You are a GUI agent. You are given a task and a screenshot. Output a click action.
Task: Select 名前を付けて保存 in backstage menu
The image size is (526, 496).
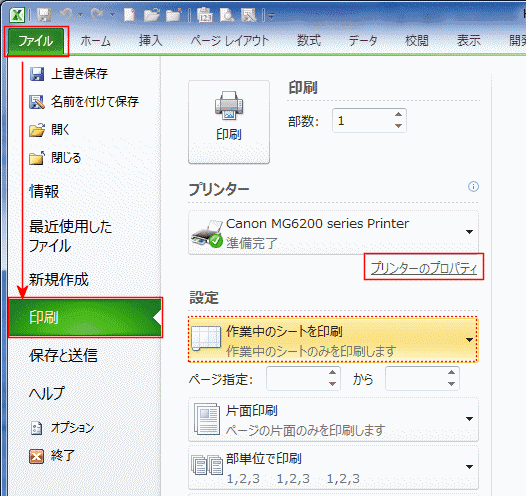pyautogui.click(x=84, y=102)
